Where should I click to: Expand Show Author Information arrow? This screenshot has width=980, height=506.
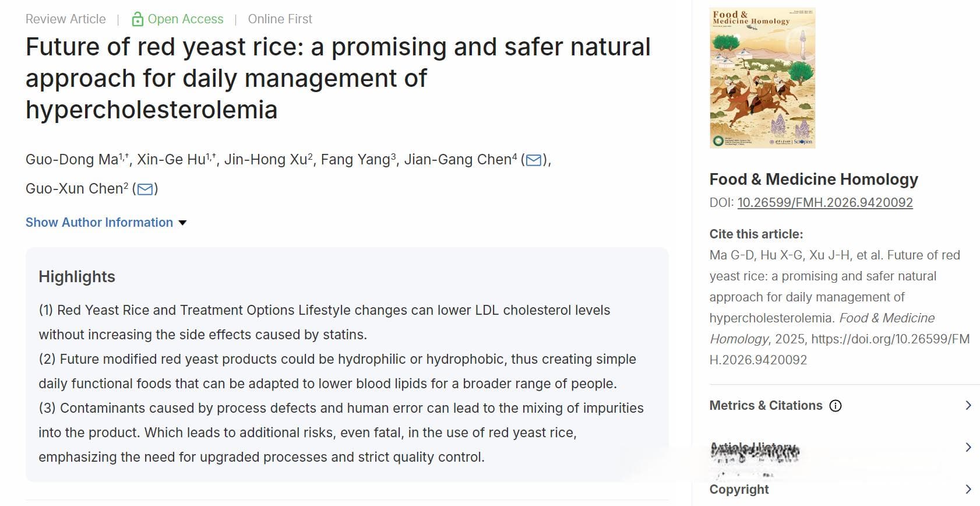pos(182,223)
